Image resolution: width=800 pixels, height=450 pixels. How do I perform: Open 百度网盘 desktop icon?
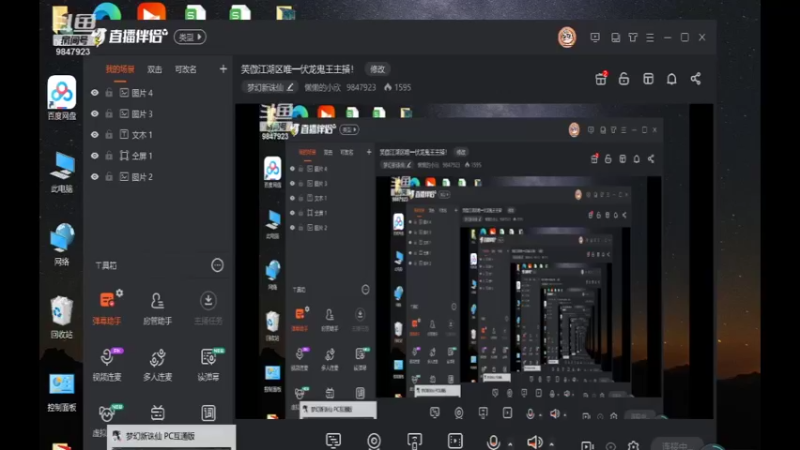tap(62, 98)
